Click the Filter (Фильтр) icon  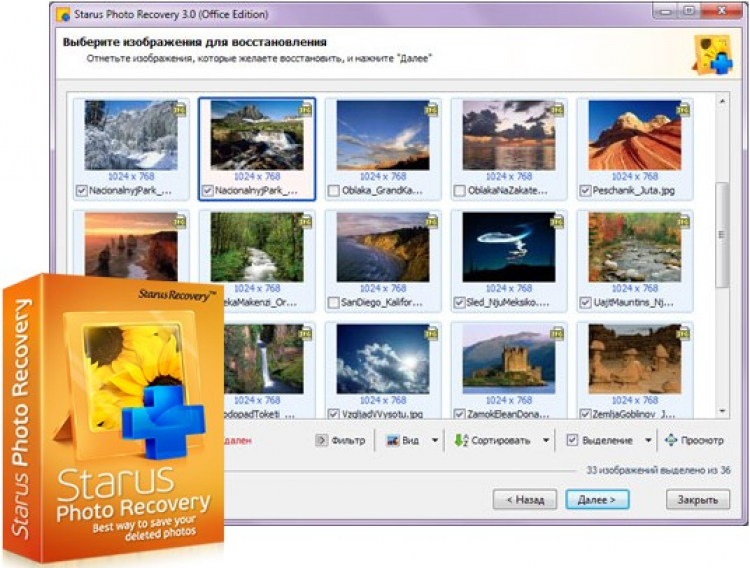321,440
